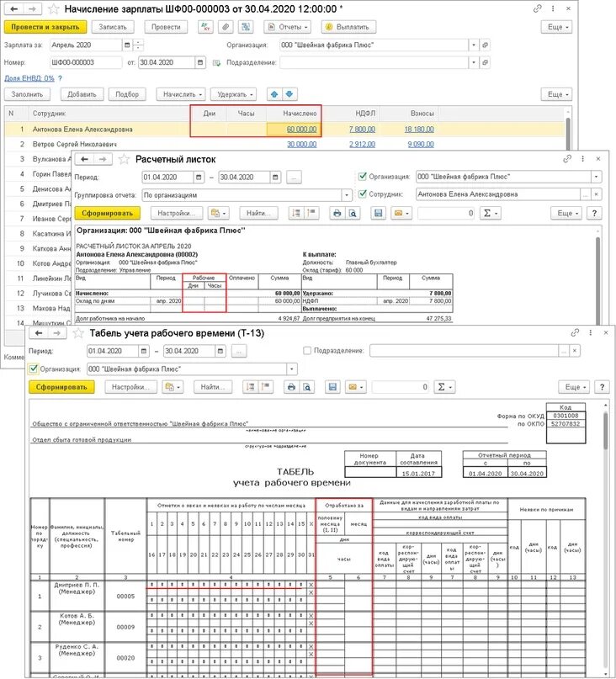The image size is (616, 679).
Task: Open calendar for end date in Расчетный листок
Action: 275,177
